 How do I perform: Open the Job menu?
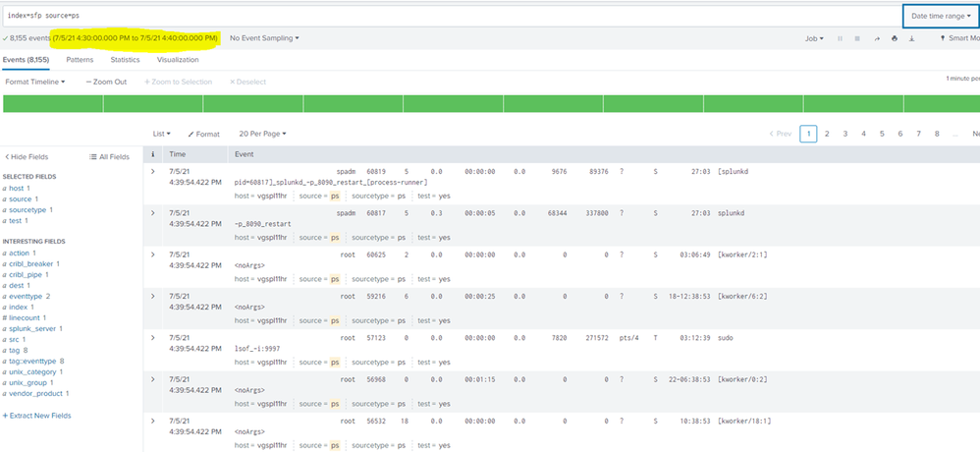point(814,38)
